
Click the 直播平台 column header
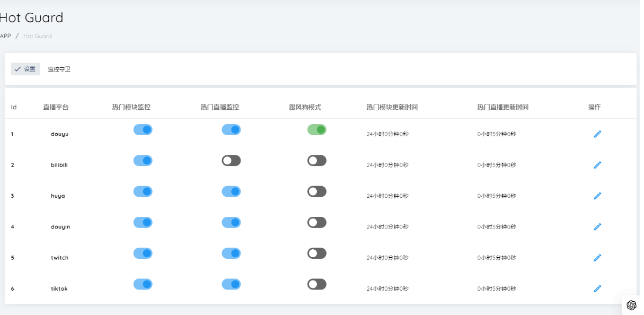pyautogui.click(x=56, y=107)
